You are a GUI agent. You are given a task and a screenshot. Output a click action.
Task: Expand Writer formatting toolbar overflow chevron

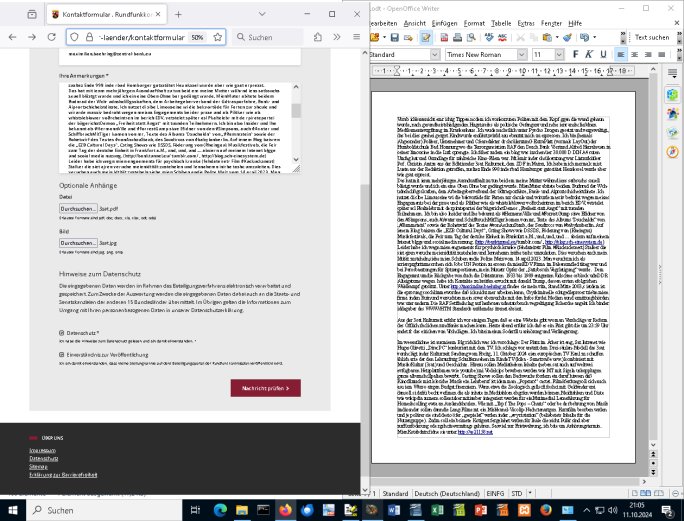point(679,54)
